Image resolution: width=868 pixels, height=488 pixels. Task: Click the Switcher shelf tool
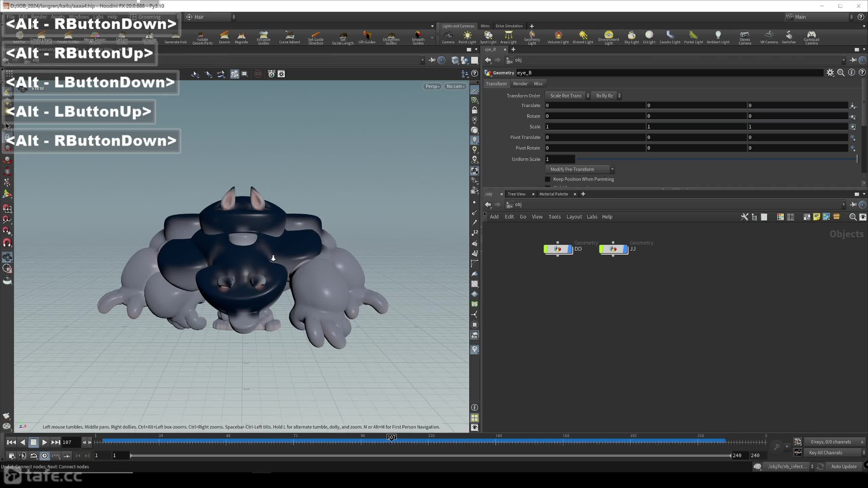pyautogui.click(x=789, y=37)
